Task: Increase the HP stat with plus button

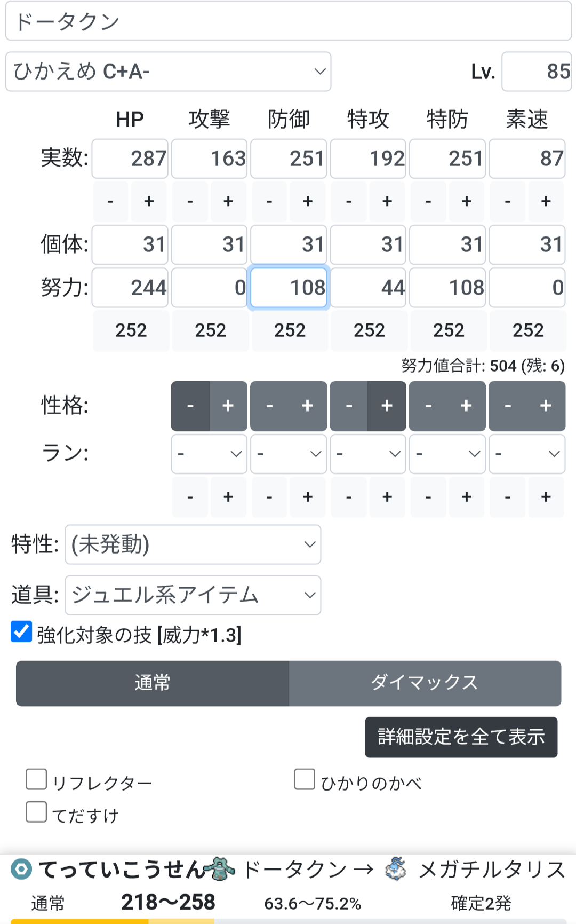Action: point(149,201)
